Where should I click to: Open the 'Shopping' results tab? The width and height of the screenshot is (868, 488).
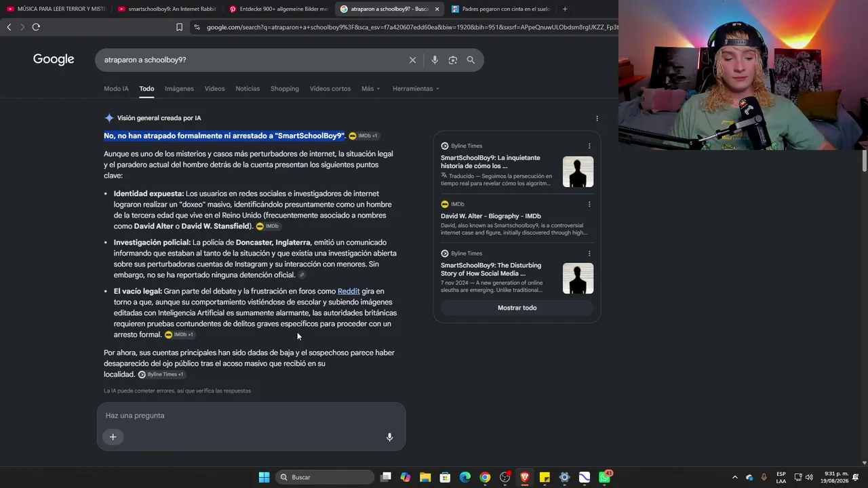pyautogui.click(x=285, y=89)
